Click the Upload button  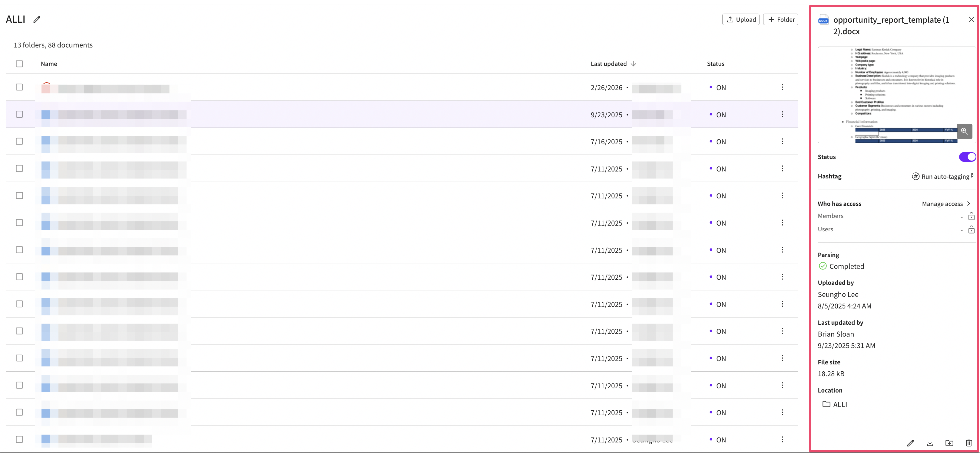(740, 19)
